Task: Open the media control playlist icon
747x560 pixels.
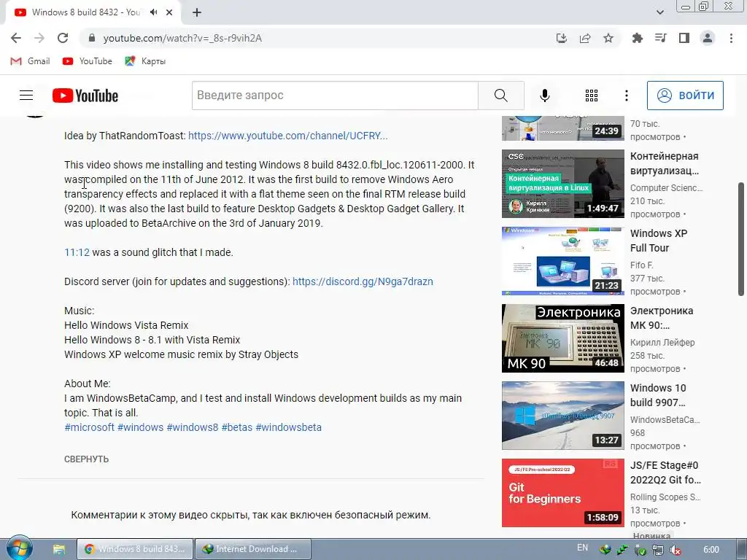Action: click(660, 38)
